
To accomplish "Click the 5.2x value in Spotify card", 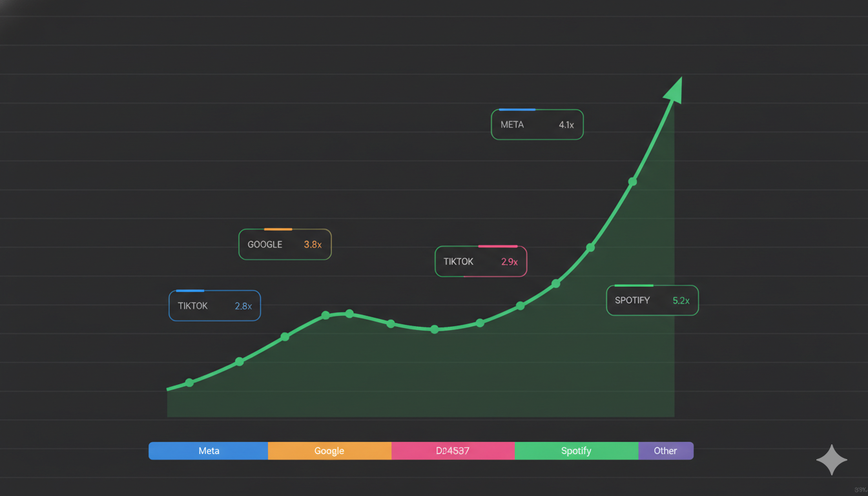I will (681, 300).
